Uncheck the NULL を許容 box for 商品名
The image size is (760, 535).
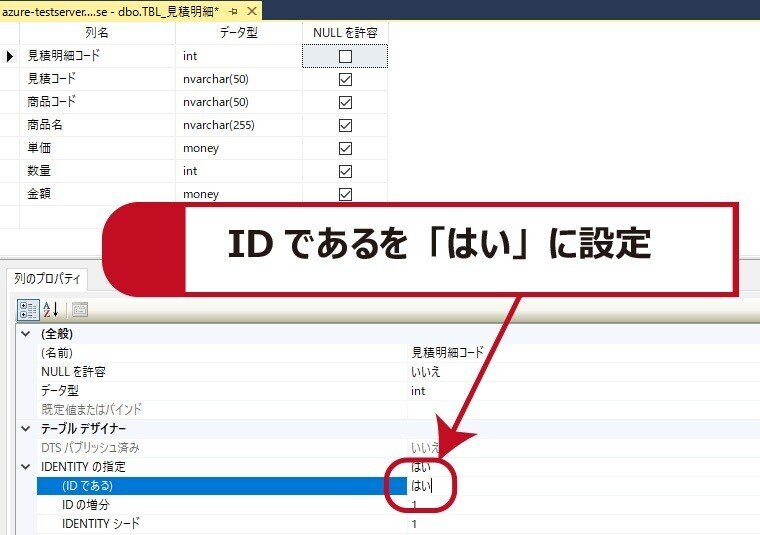pyautogui.click(x=345, y=126)
